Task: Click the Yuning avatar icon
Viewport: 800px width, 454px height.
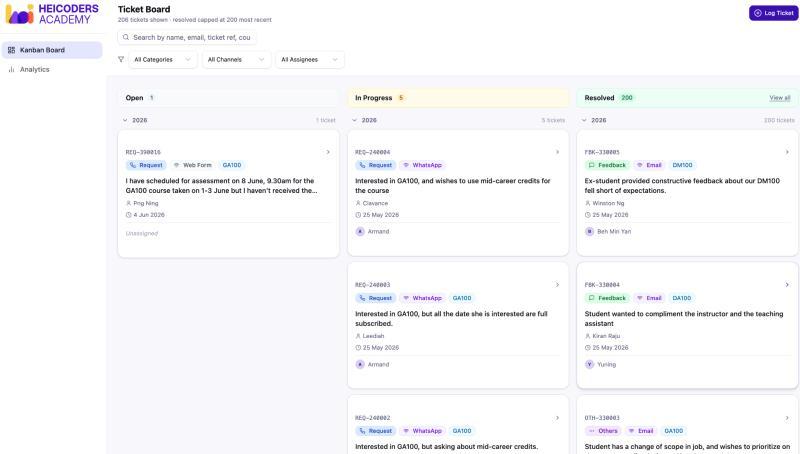Action: coord(589,364)
